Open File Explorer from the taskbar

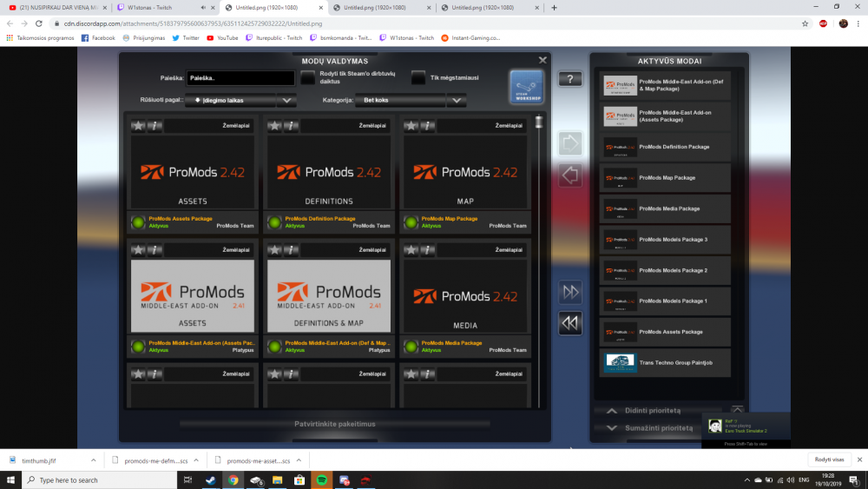278,480
